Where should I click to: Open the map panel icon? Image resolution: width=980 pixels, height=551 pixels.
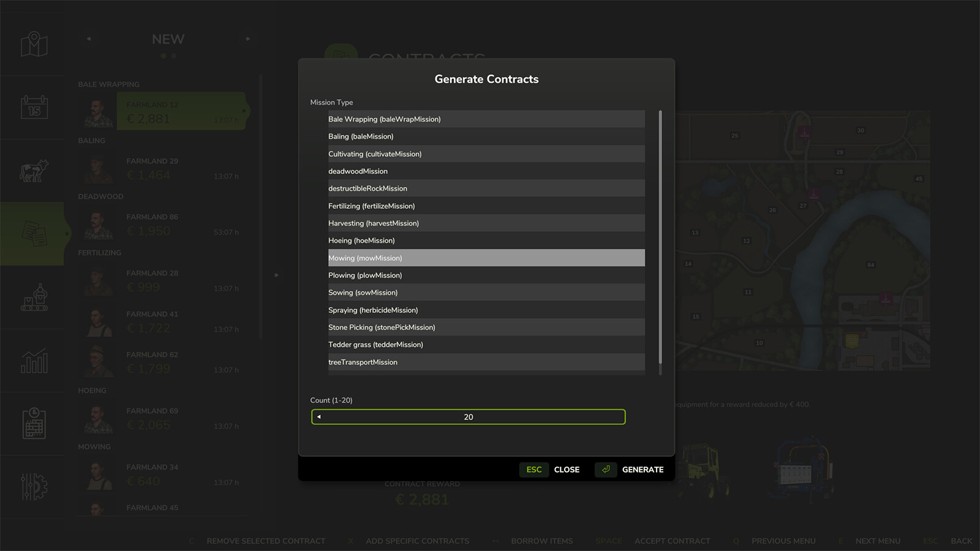(x=33, y=44)
